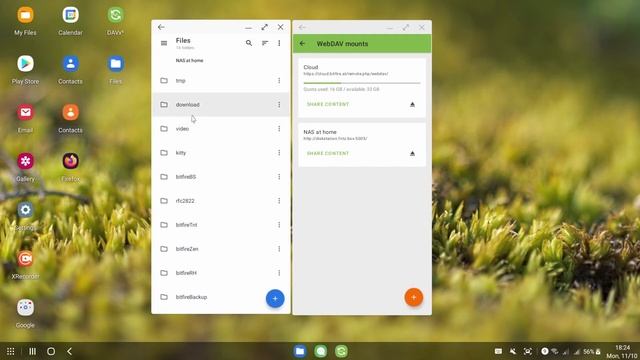Click the Cloud mount URL text
The height and width of the screenshot is (360, 640).
346,74
